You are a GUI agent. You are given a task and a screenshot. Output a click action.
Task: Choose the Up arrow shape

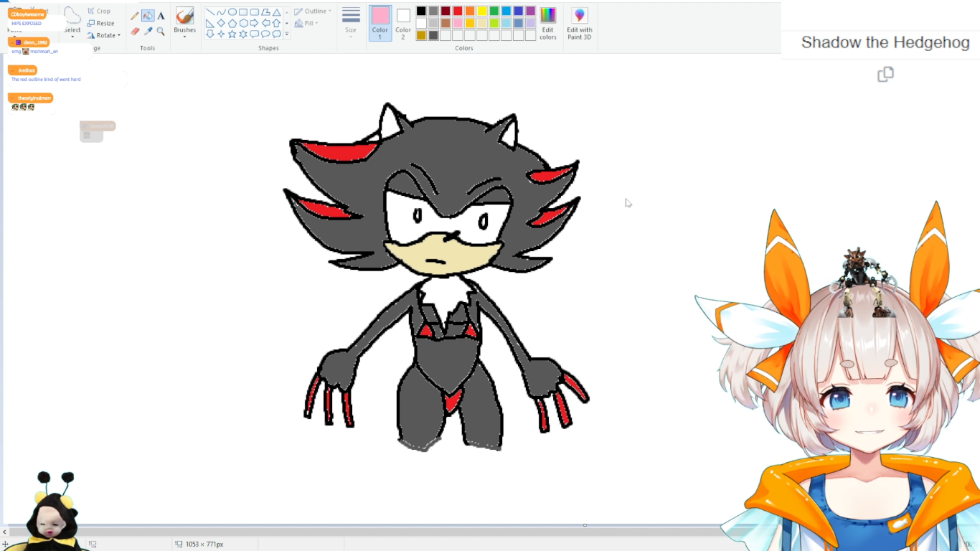[x=276, y=23]
